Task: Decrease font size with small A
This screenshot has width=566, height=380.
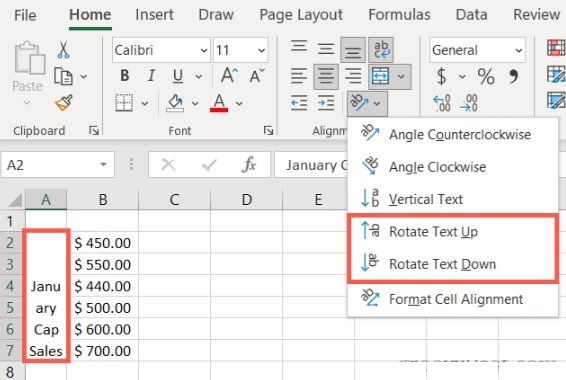Action: pos(257,76)
